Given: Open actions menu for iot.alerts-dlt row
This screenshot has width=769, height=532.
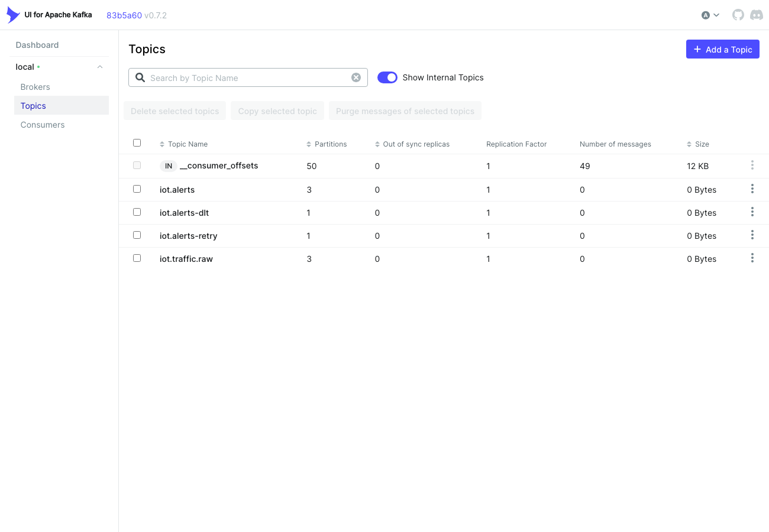Looking at the screenshot, I should point(752,212).
